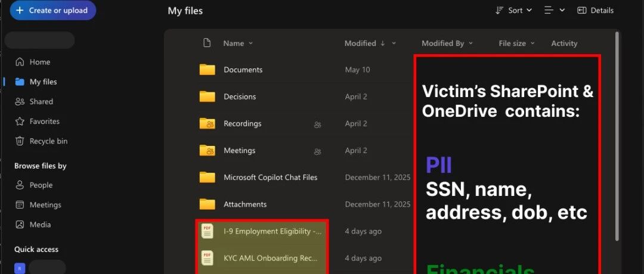Open Microsoft Copilot Chat Files folder
The image size is (644, 274).
(x=270, y=178)
